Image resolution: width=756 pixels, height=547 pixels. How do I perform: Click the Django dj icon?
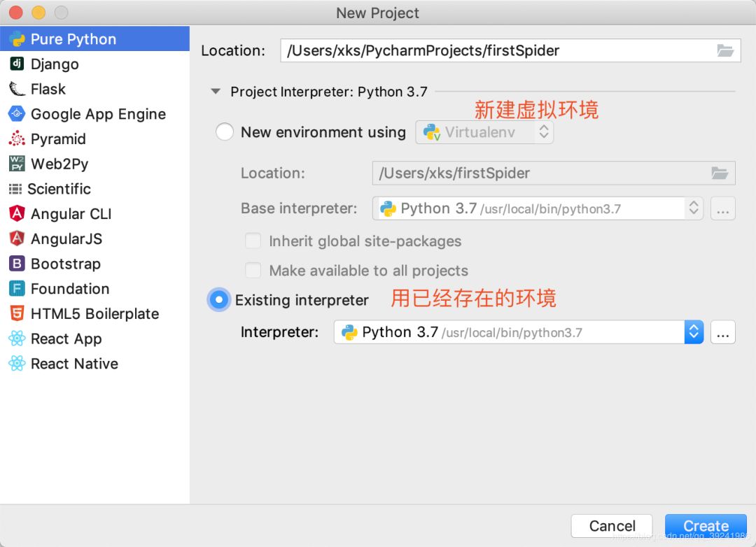(x=17, y=64)
